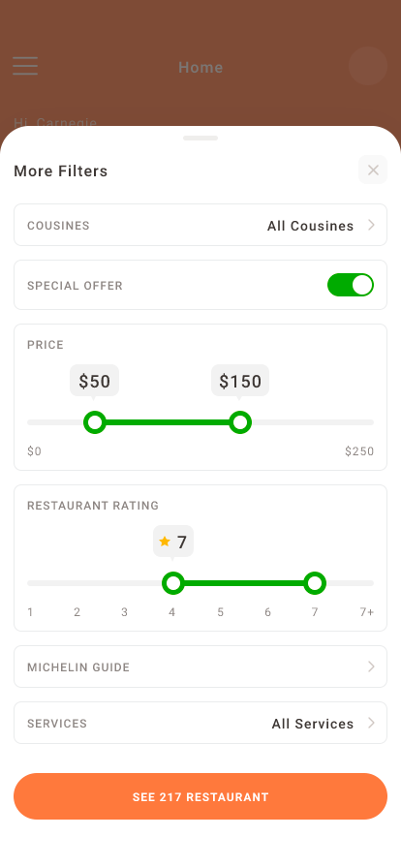Click the $50 minimum price handle
Viewport: 401px width, 868px height.
[x=95, y=422]
